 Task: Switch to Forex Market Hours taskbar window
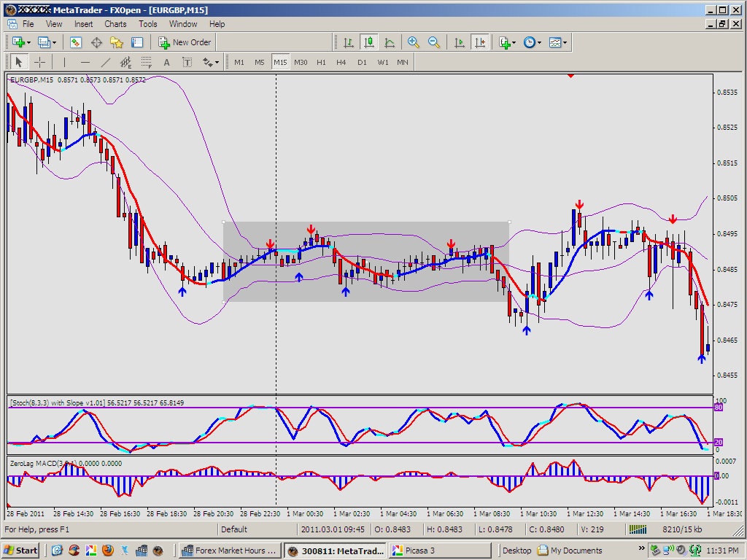[x=230, y=551]
